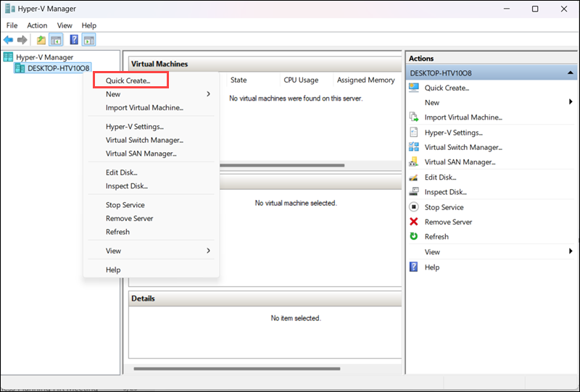The image size is (580, 392).
Task: Expand View submenu arrow in context menu
Action: 208,251
